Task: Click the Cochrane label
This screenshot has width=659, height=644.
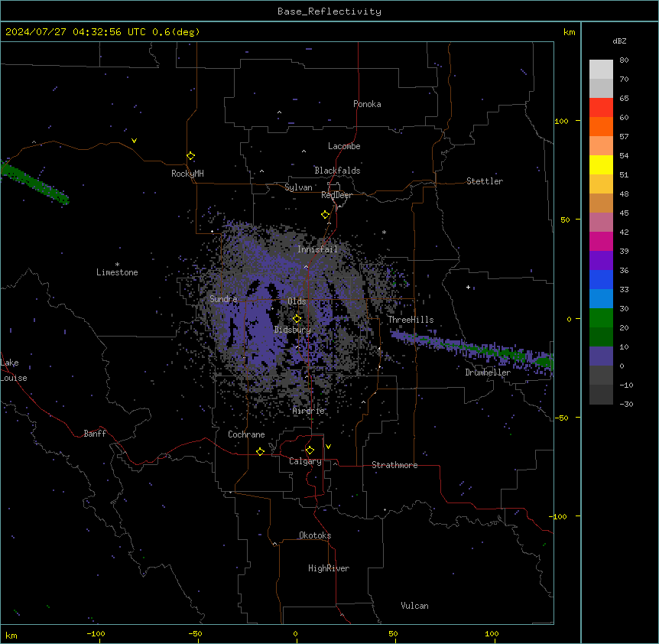Action: coord(246,434)
